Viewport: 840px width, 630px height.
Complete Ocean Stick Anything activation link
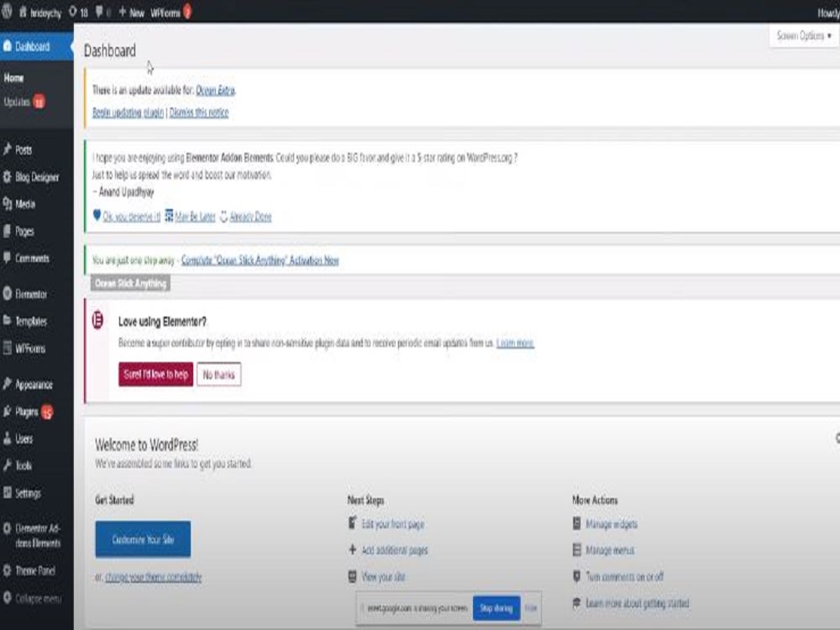coord(260,260)
